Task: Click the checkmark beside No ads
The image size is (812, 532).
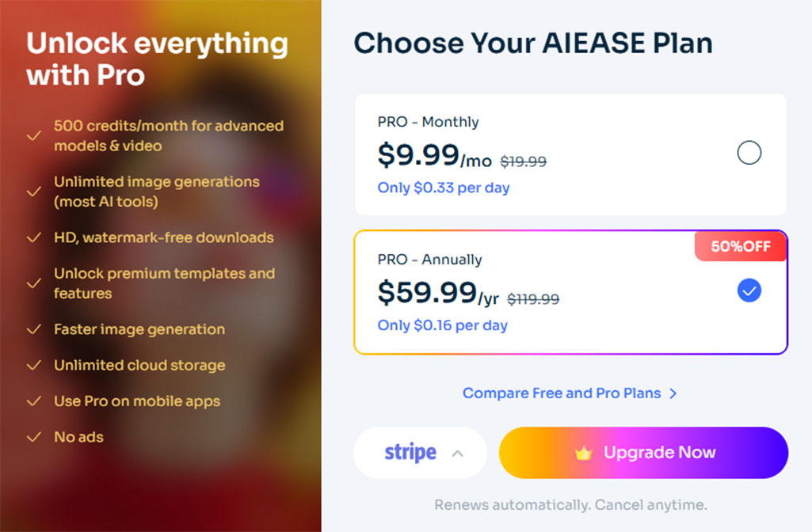Action: pyautogui.click(x=34, y=437)
